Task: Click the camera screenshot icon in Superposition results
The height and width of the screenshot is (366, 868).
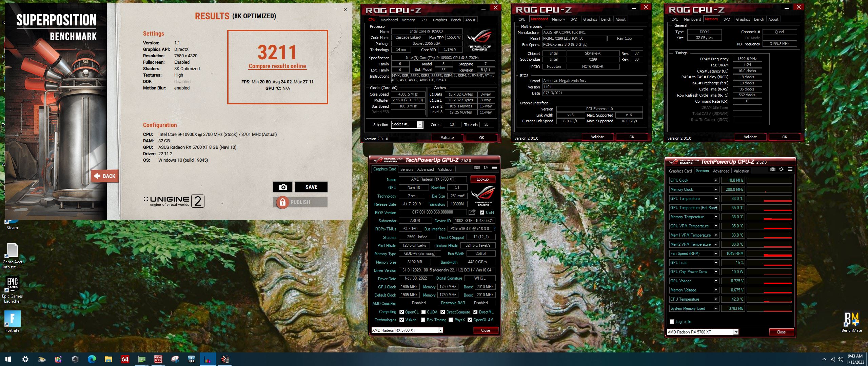Action: point(282,187)
